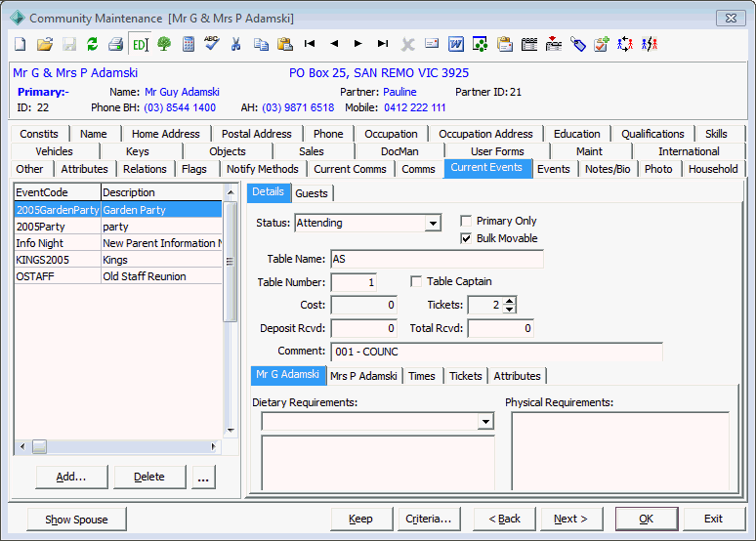The image size is (756, 541).
Task: Open the Dietary Requirements dropdown
Action: pos(486,422)
